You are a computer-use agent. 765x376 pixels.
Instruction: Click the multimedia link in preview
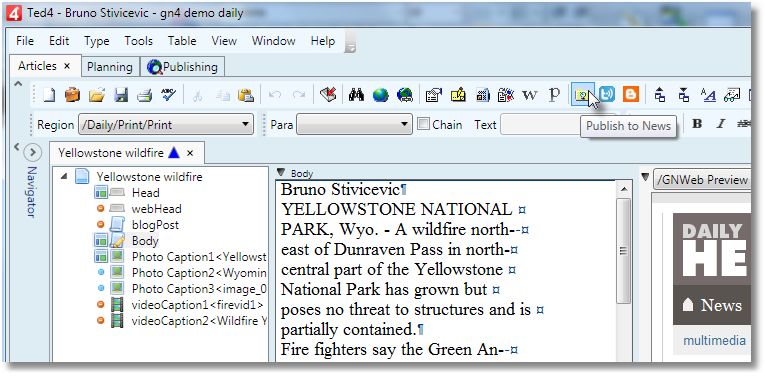click(x=714, y=340)
